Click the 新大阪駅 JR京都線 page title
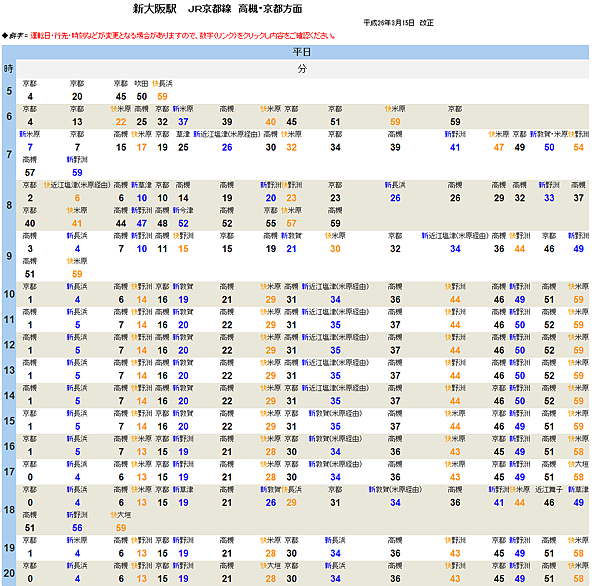 (217, 9)
